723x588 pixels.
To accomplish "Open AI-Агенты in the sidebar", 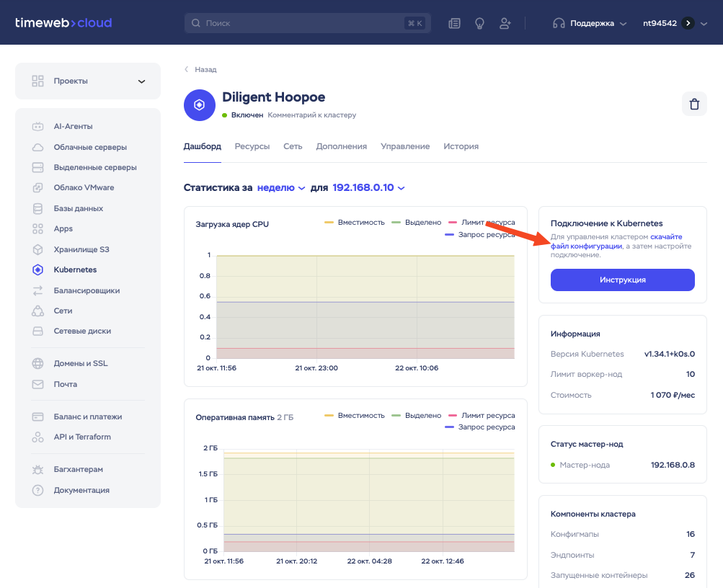I will coord(73,126).
